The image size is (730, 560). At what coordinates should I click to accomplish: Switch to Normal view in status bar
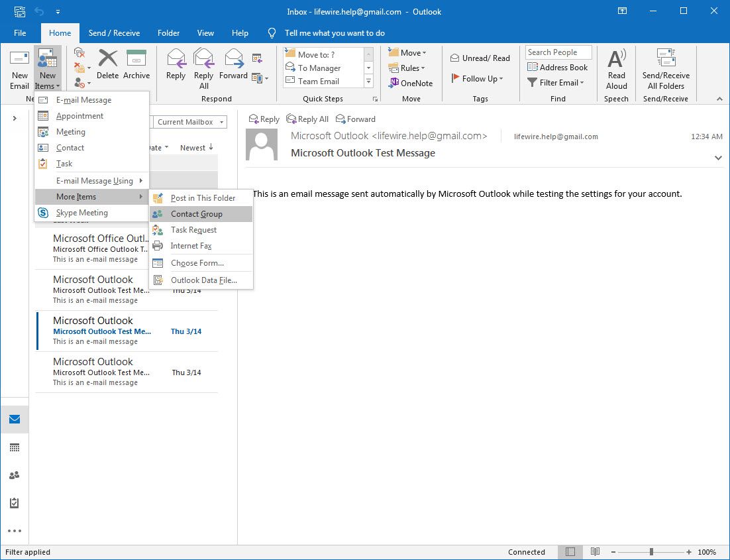570,551
